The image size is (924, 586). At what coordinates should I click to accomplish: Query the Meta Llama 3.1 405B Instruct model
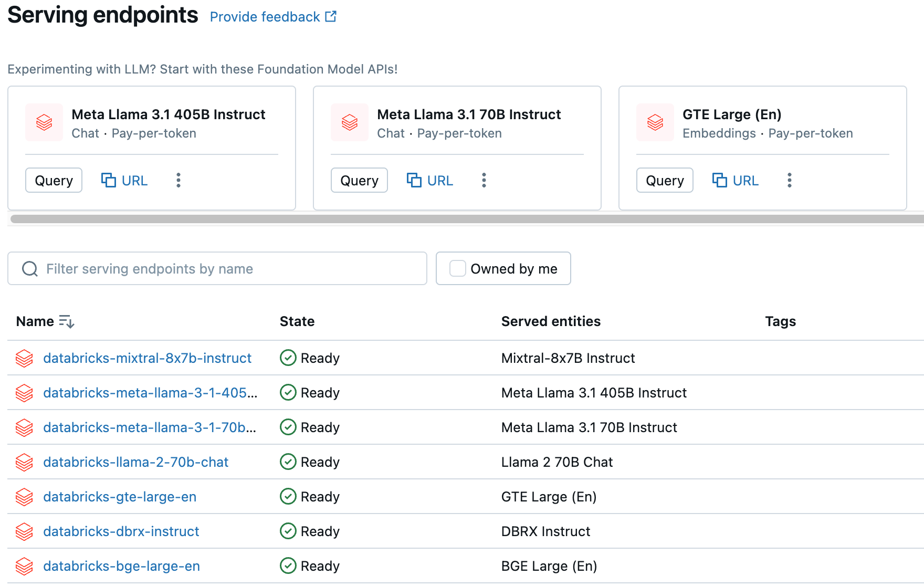(x=54, y=180)
